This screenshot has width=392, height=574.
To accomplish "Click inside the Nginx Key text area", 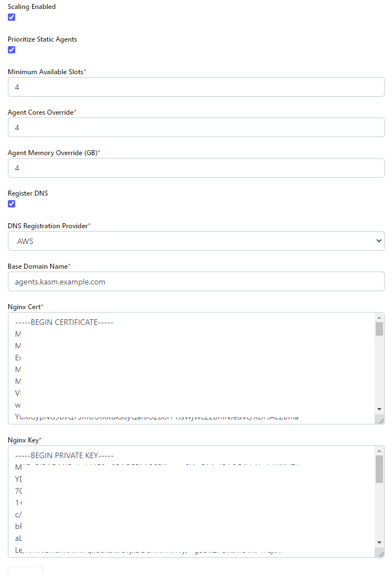I will click(191, 501).
